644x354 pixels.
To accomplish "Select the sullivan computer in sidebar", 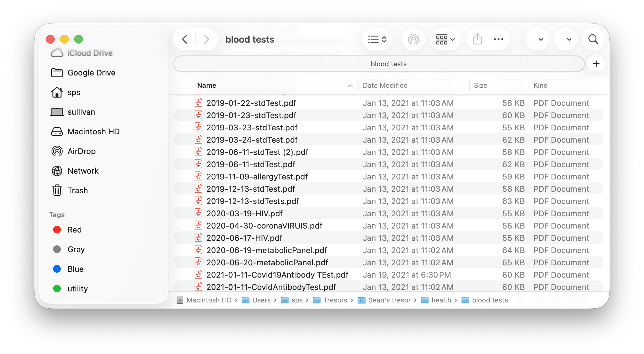I will coord(73,112).
